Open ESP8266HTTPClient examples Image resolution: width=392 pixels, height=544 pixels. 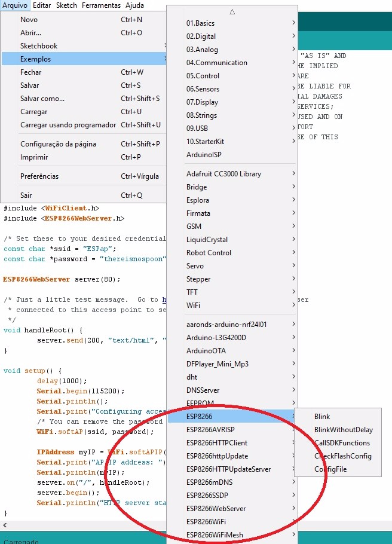click(x=232, y=443)
